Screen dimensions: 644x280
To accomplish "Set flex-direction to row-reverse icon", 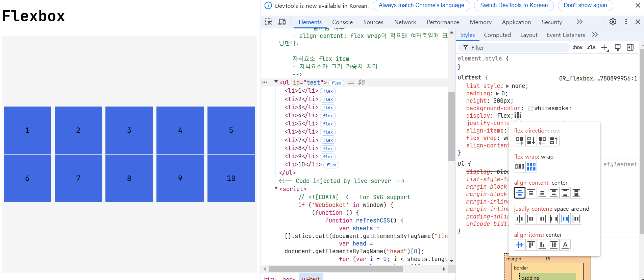I will tap(542, 140).
